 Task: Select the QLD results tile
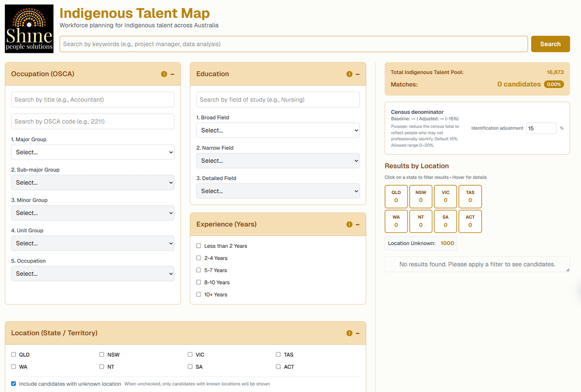pos(396,196)
